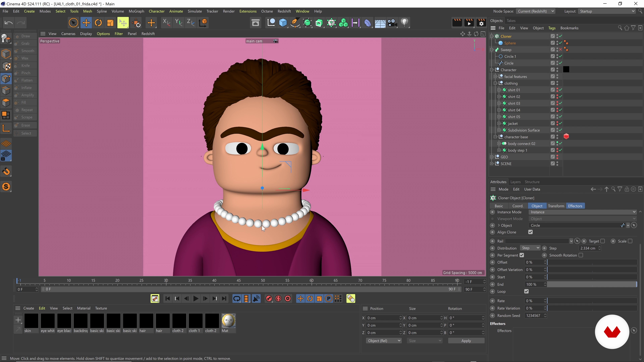This screenshot has width=644, height=362.
Task: Expand the SCENE group
Action: (x=492, y=164)
